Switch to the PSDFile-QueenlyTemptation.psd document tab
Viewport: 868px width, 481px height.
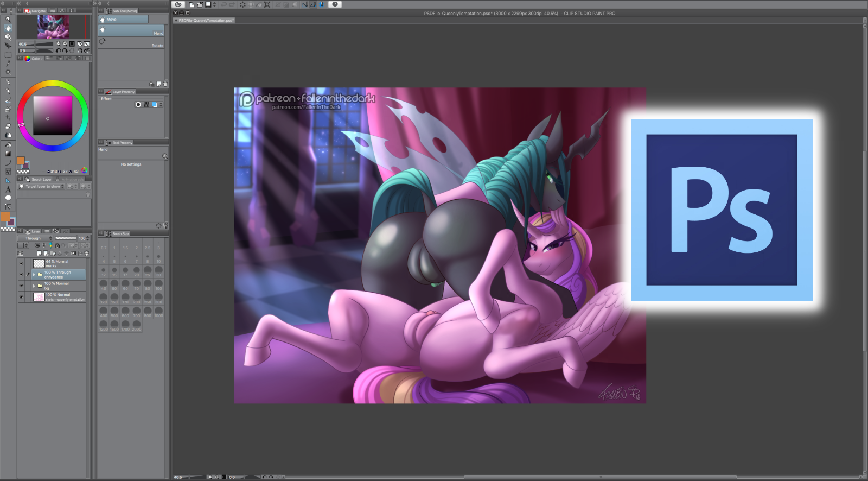(206, 21)
